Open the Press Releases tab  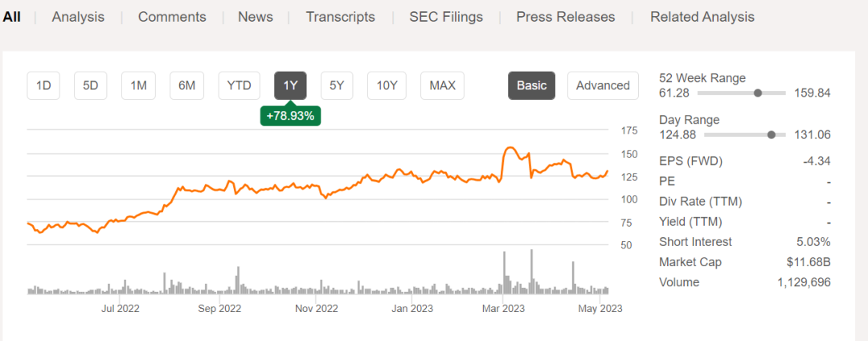(x=566, y=17)
